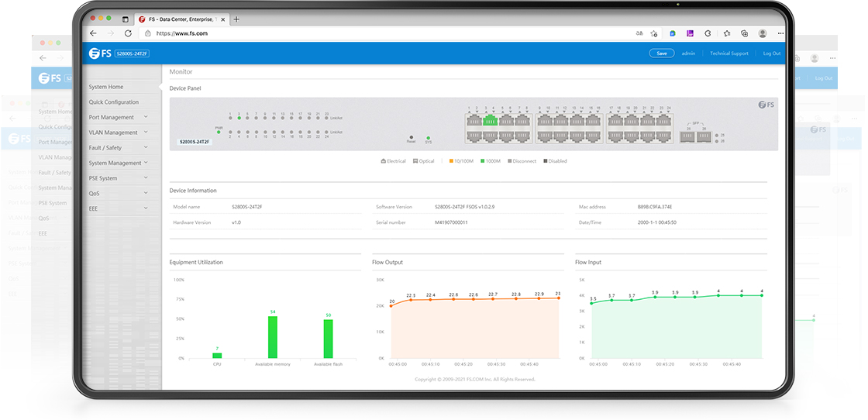Open the browser three-dots settings menu

tap(780, 33)
